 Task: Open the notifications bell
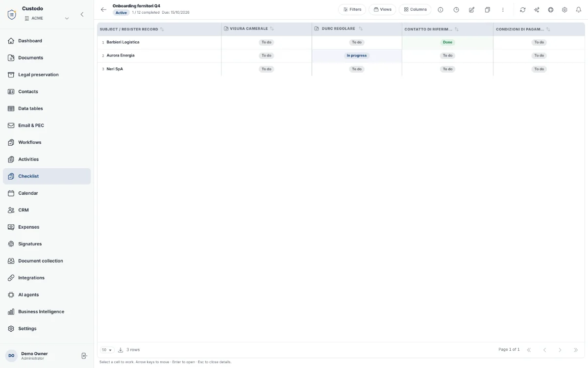point(578,10)
